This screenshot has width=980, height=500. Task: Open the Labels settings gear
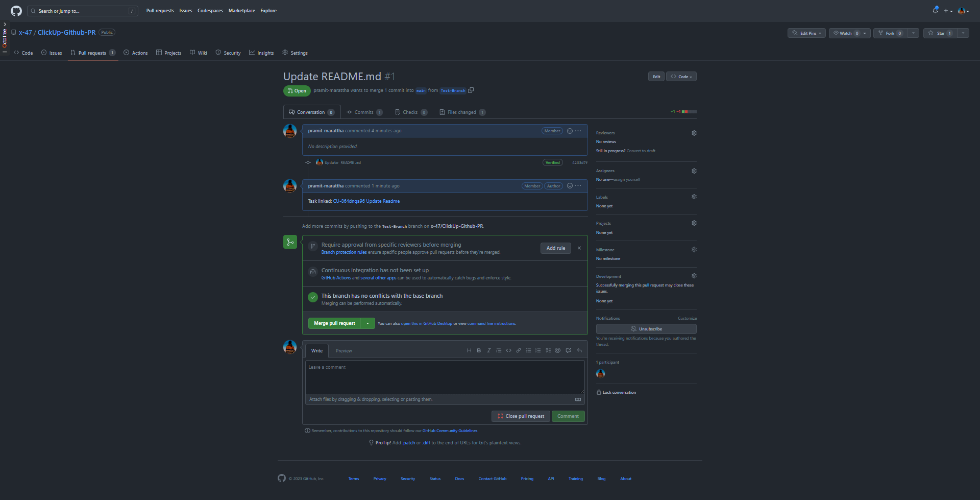point(694,197)
